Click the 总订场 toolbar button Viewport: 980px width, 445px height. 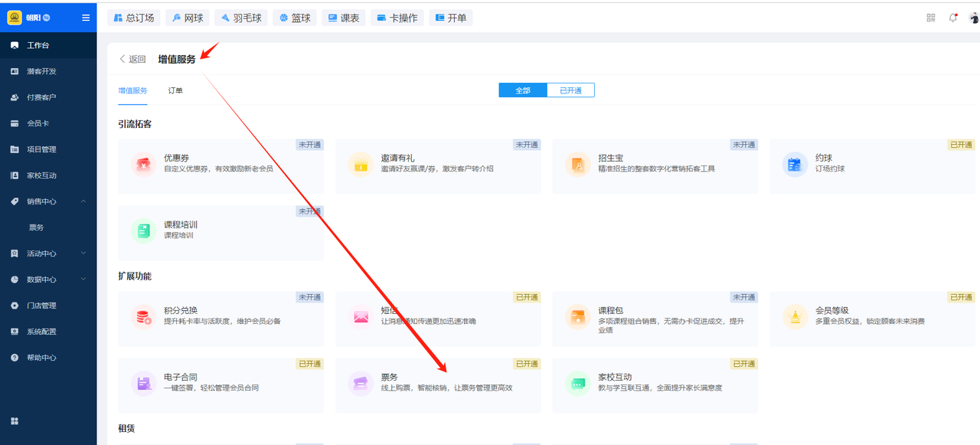point(133,18)
